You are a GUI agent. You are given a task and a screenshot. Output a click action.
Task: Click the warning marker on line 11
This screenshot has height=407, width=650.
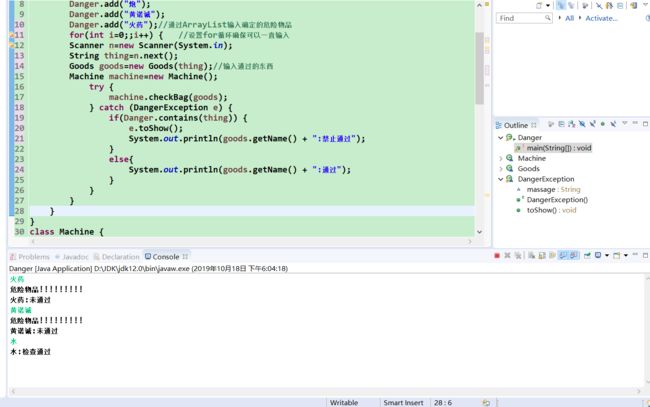click(x=12, y=35)
